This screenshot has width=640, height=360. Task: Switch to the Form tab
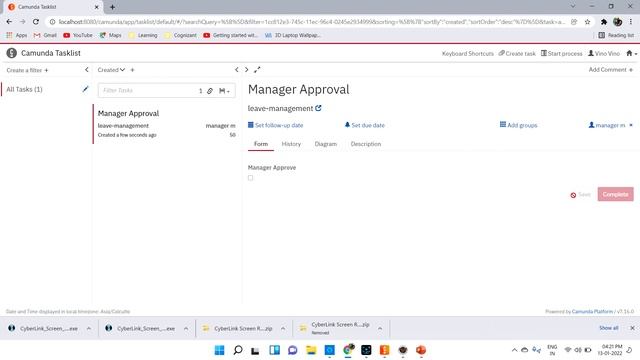pos(261,144)
